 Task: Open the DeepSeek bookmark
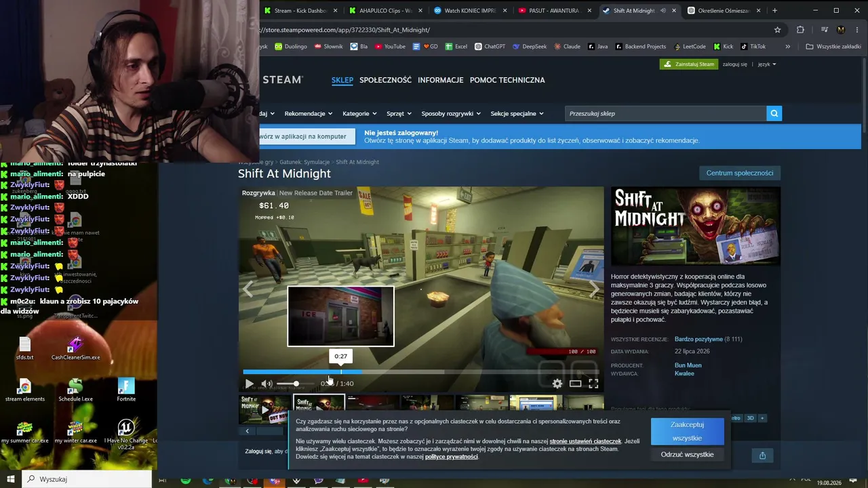click(530, 47)
